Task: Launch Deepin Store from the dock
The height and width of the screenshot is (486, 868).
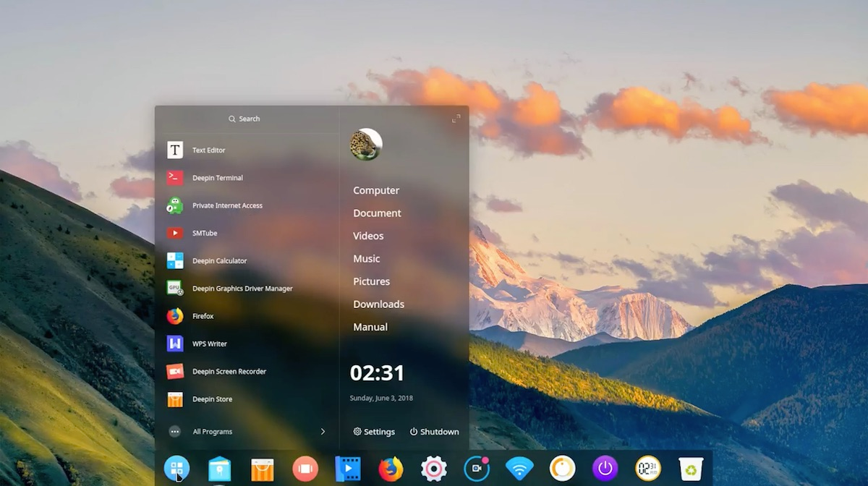Action: coord(262,469)
